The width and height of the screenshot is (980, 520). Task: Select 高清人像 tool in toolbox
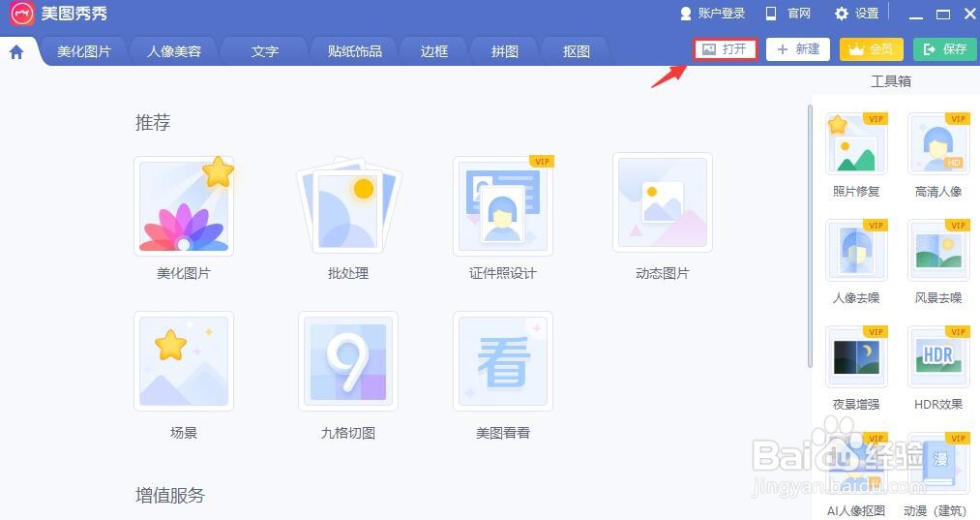click(938, 144)
